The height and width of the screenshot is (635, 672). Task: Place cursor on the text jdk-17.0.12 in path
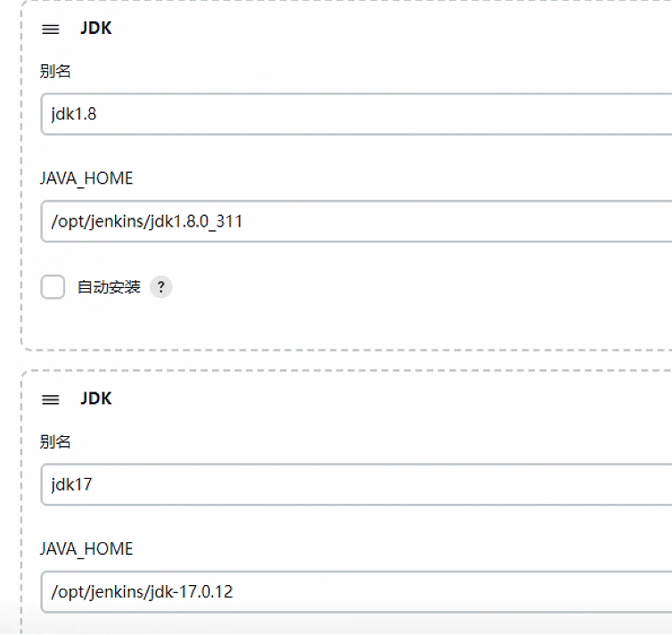(193, 591)
